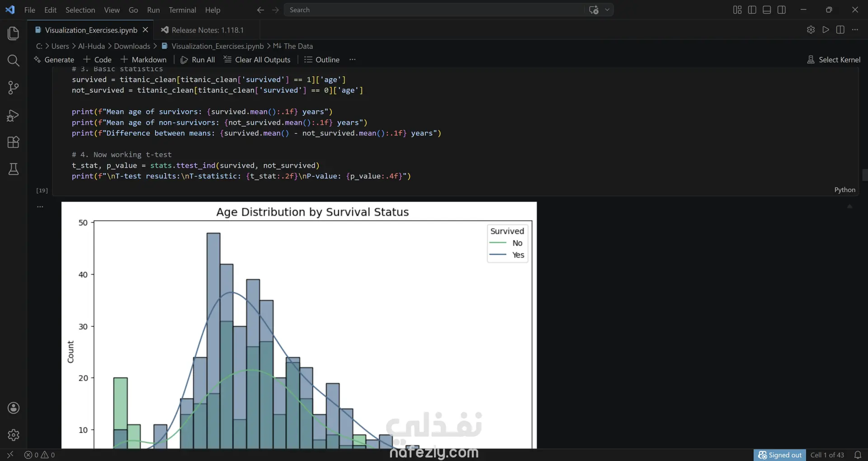868x461 pixels.
Task: Open the notebook Outline
Action: [322, 60]
